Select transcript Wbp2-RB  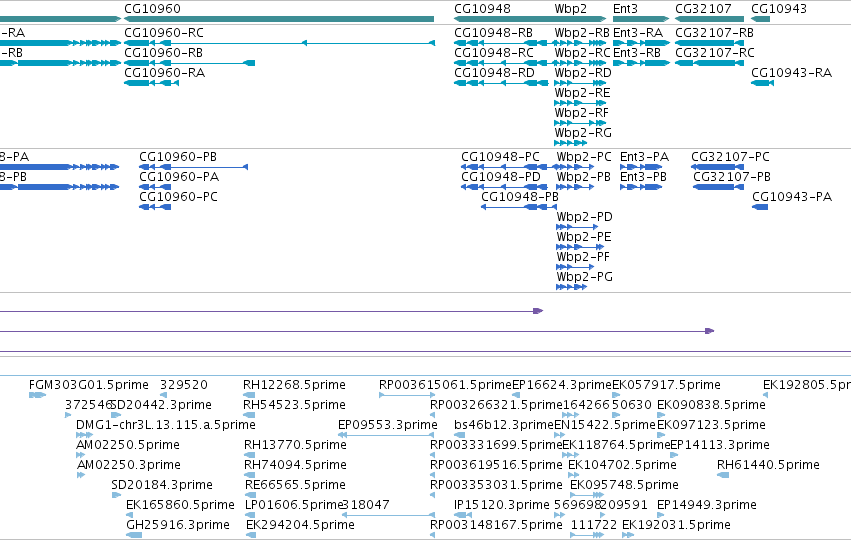[x=582, y=33]
